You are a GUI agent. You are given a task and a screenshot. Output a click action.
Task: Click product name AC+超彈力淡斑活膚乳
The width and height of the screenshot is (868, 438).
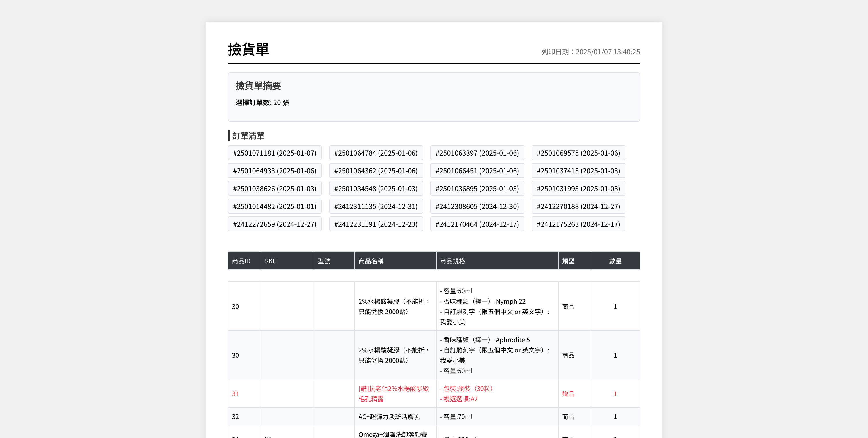pos(389,417)
